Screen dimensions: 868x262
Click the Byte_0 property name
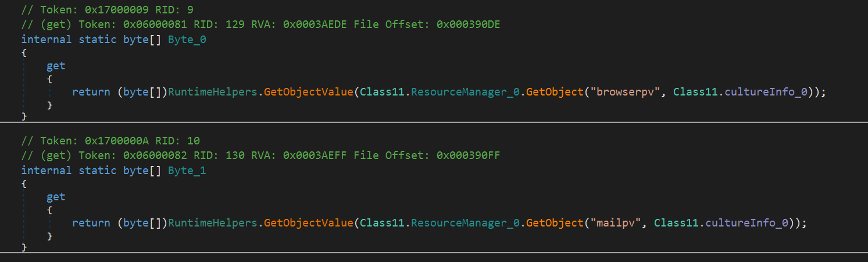[187, 40]
